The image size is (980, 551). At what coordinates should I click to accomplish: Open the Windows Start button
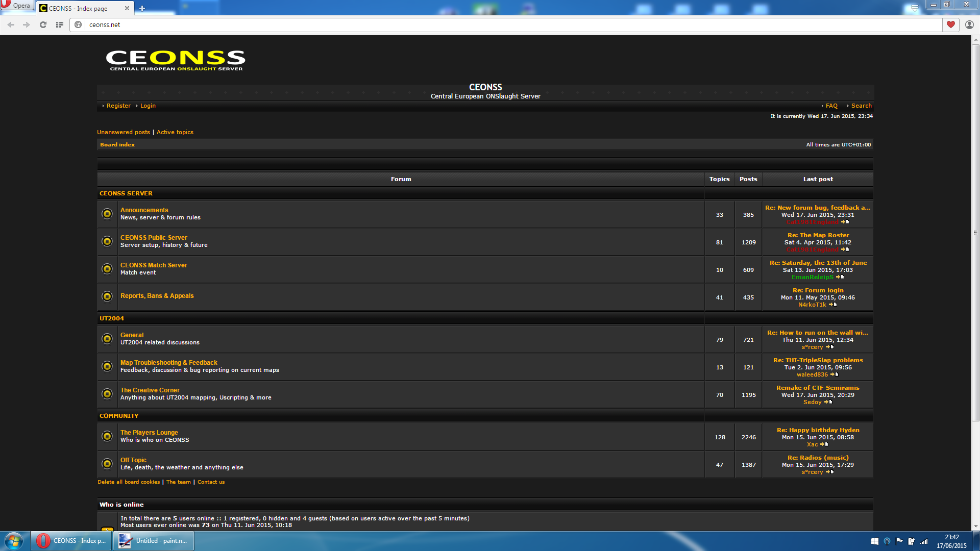pos(14,541)
